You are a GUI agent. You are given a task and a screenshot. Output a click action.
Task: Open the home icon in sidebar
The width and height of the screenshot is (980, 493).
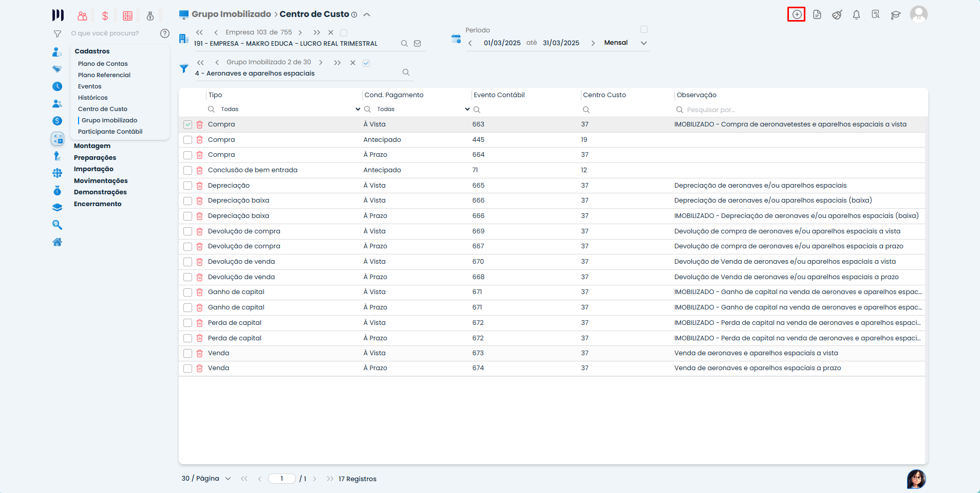pyautogui.click(x=57, y=242)
